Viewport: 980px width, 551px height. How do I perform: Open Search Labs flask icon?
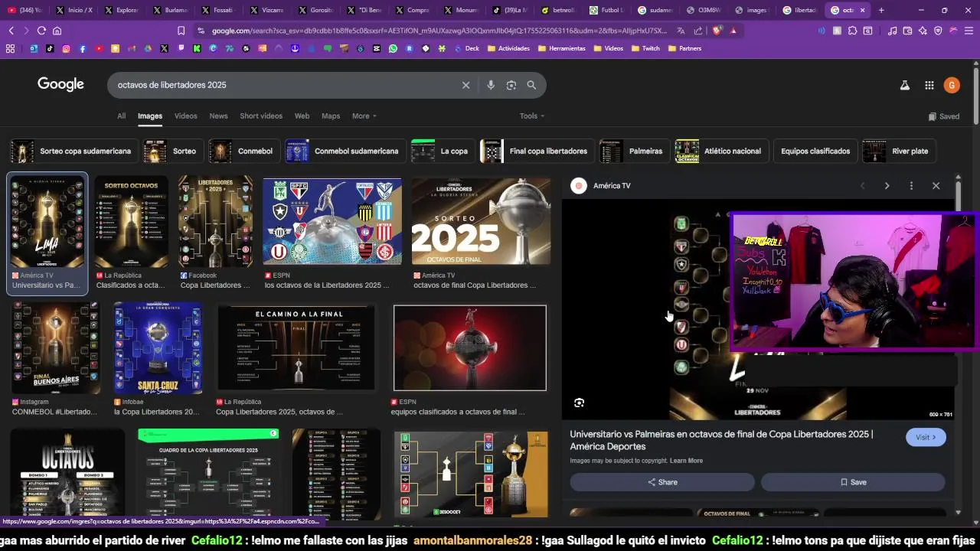[904, 86]
